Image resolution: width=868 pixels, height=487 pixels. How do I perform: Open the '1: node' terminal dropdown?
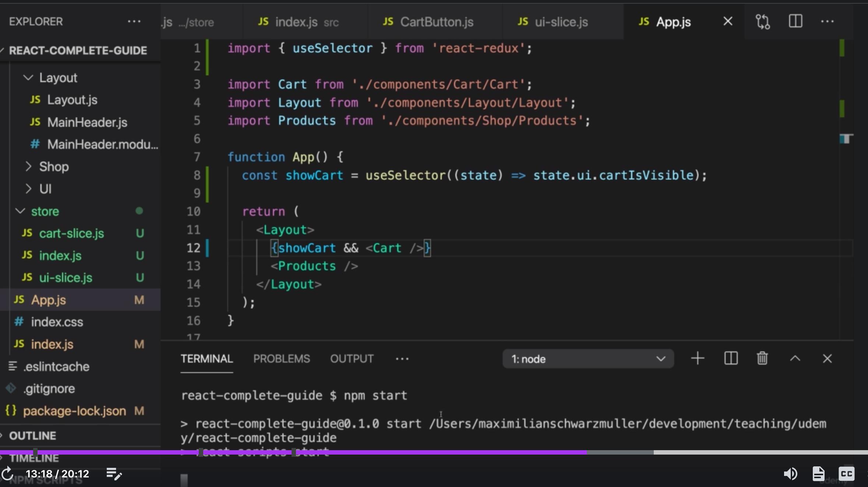point(588,359)
